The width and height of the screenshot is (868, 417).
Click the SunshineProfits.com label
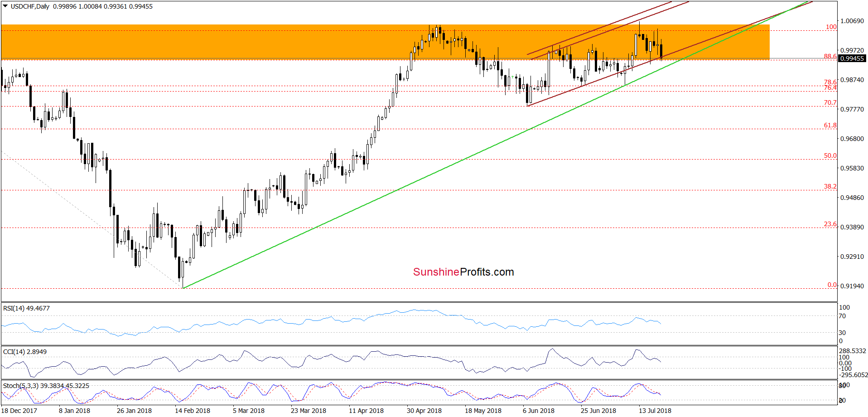pyautogui.click(x=463, y=272)
